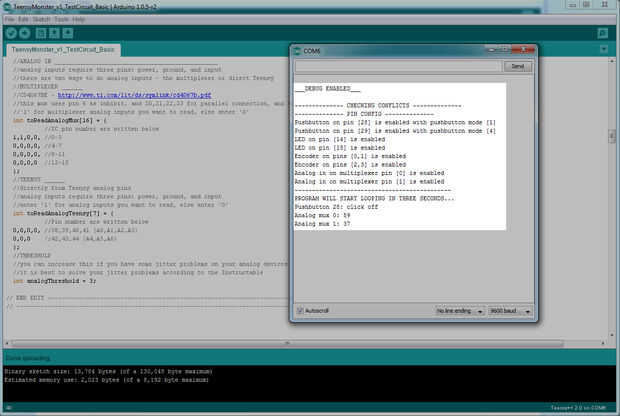
Task: Click the '__DEBUG ENABLED__' output line
Action: (x=327, y=89)
